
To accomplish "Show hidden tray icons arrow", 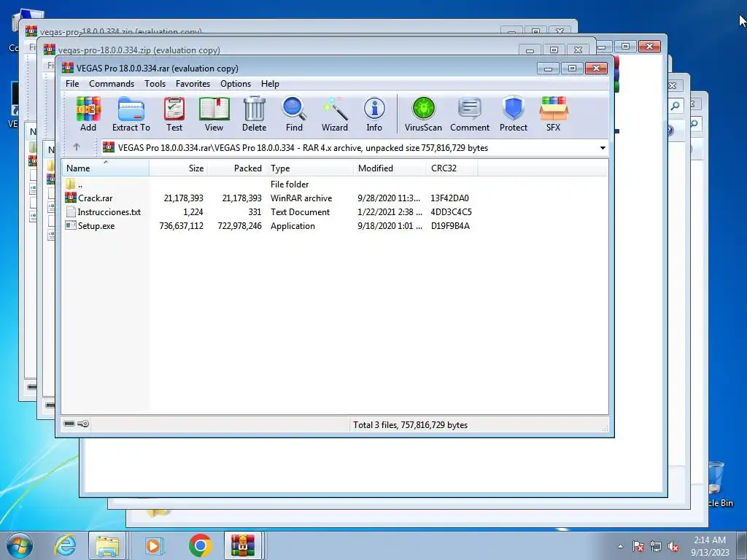I will pyautogui.click(x=620, y=546).
